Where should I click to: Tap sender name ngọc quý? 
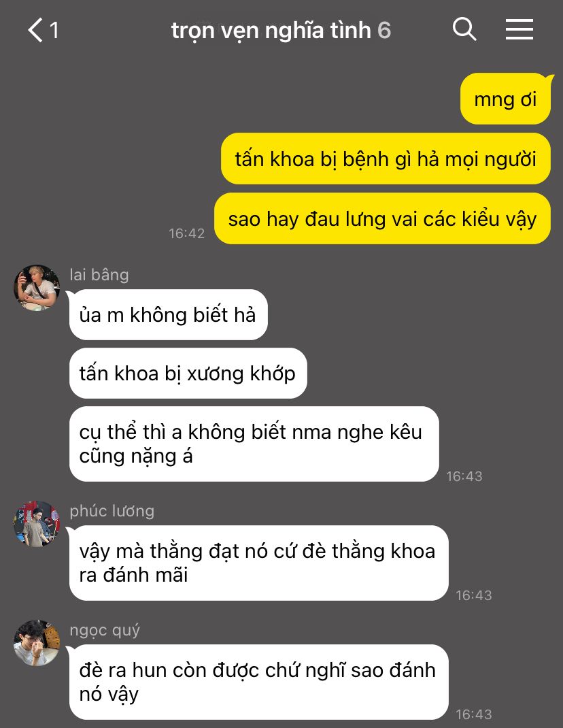[x=105, y=631]
